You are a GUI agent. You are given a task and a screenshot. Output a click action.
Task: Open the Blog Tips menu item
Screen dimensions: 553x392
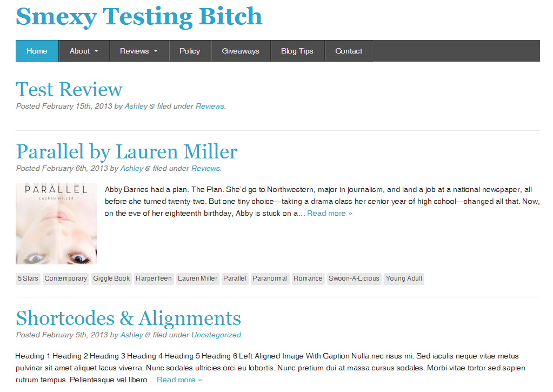297,51
